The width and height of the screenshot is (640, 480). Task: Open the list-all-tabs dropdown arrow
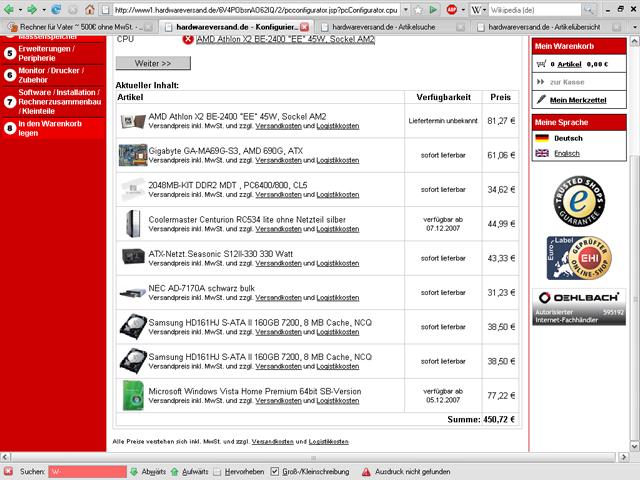coord(634,27)
